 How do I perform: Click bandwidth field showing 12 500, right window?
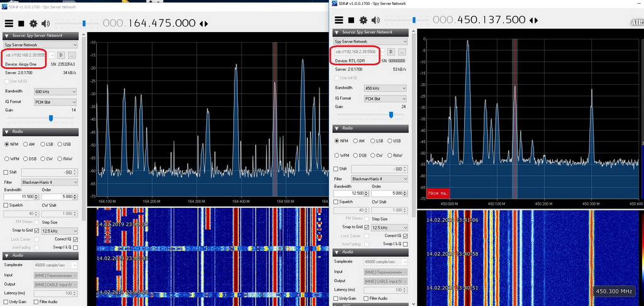click(351, 193)
